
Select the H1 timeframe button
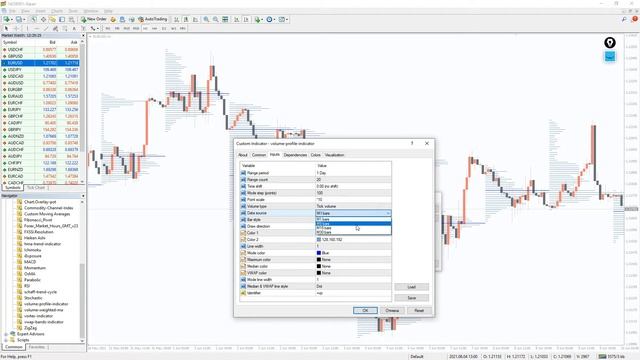pyautogui.click(x=145, y=29)
